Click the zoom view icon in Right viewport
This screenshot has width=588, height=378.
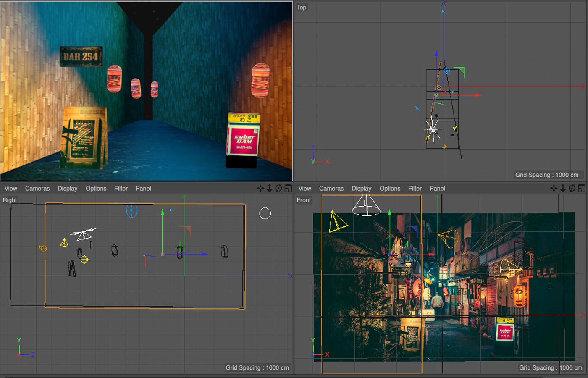pyautogui.click(x=270, y=189)
